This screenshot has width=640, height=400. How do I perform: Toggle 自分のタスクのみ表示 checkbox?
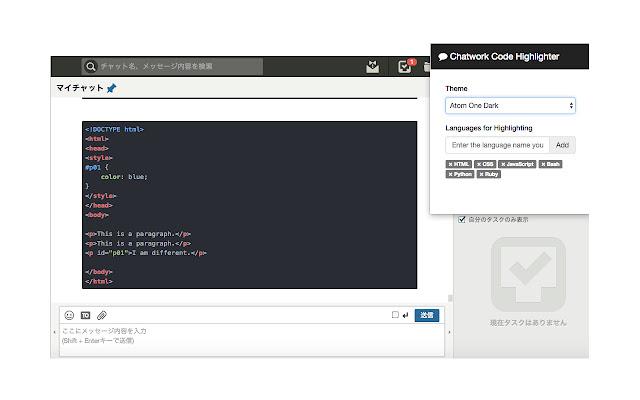click(x=462, y=219)
